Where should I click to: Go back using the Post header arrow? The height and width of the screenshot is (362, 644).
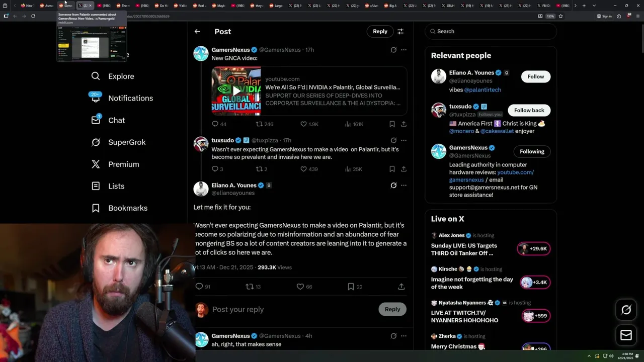pos(197,31)
